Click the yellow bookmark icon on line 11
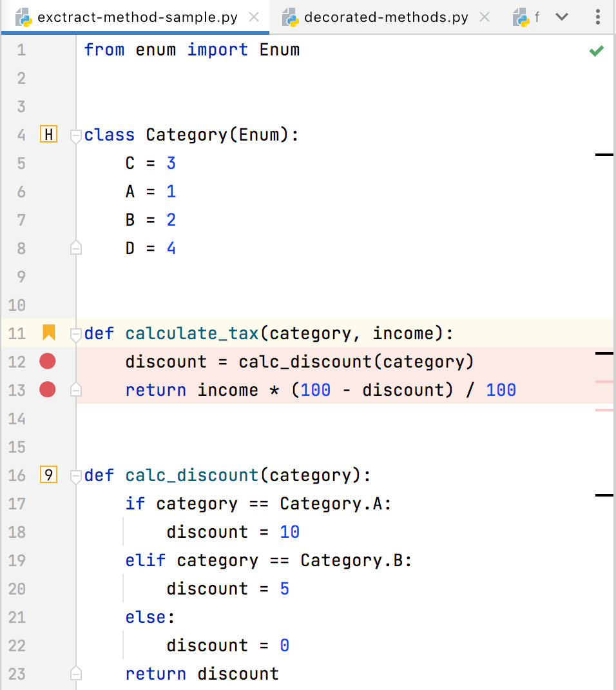The image size is (616, 690). click(x=49, y=333)
